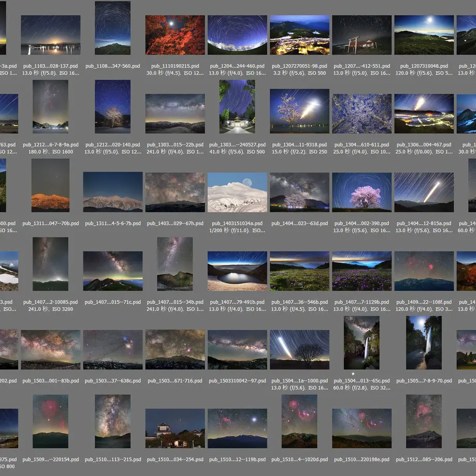The height and width of the screenshot is (476, 476).
Task: Click the metadata text "180.0 秒, ISO 1600"
Action: coord(51,152)
